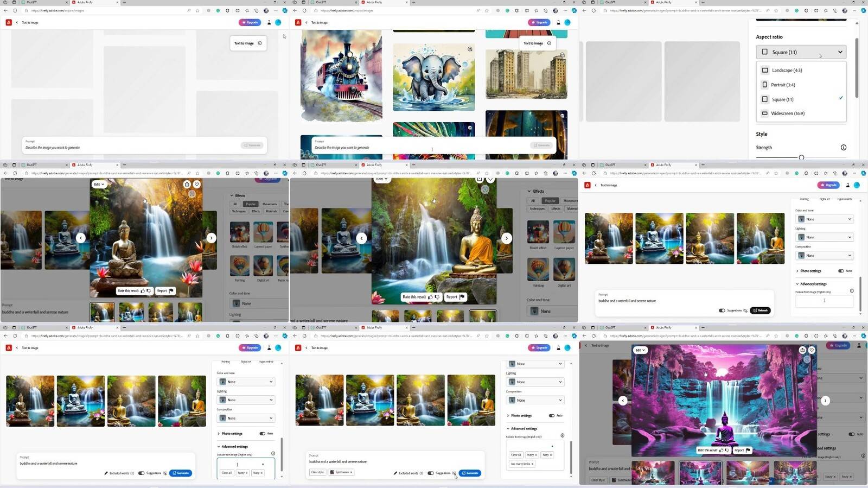Report the bronze Buddha preview
The width and height of the screenshot is (868, 488).
coord(165,291)
